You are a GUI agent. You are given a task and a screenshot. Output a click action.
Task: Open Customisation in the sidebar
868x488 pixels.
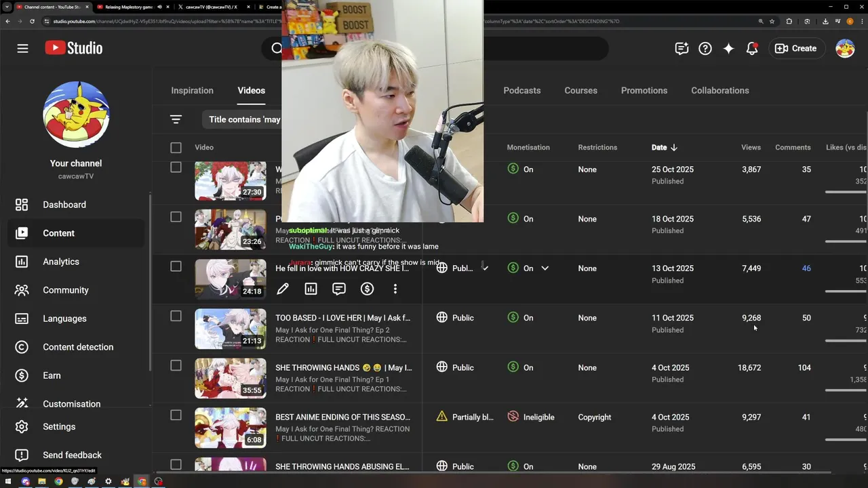pos(77,403)
